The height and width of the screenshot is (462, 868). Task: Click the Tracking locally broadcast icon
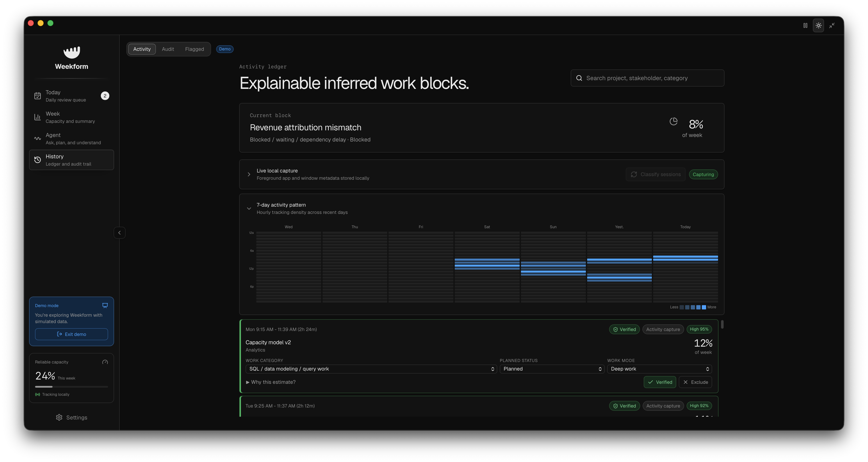(x=37, y=394)
